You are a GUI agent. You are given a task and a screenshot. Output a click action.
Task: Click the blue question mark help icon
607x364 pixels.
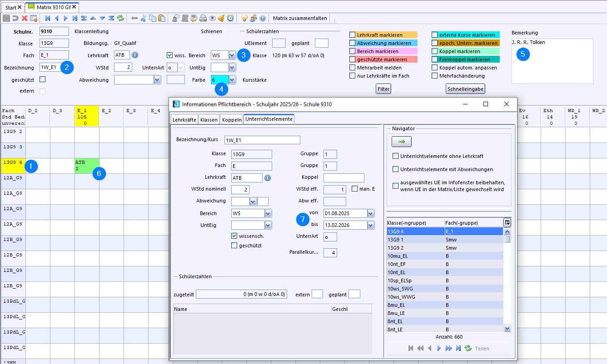263,18
